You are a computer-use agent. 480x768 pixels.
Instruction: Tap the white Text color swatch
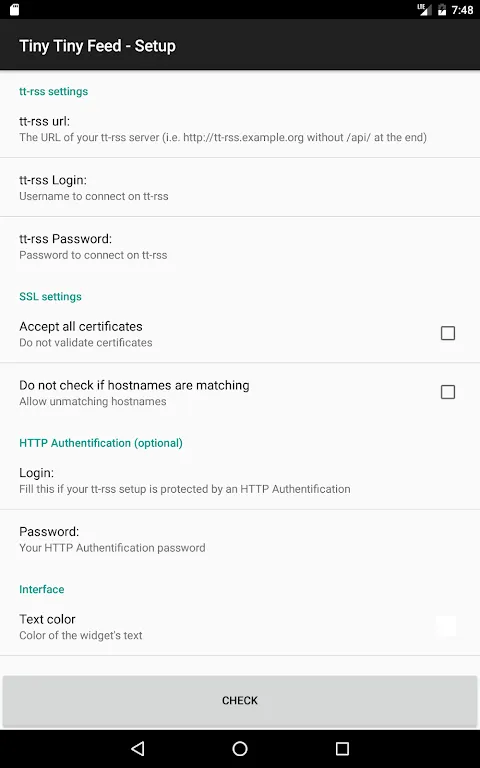(x=446, y=626)
